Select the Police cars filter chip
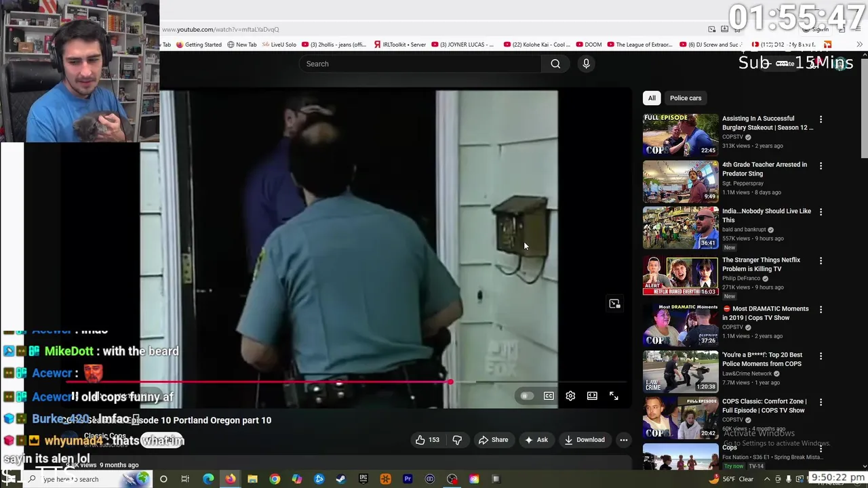 (686, 98)
